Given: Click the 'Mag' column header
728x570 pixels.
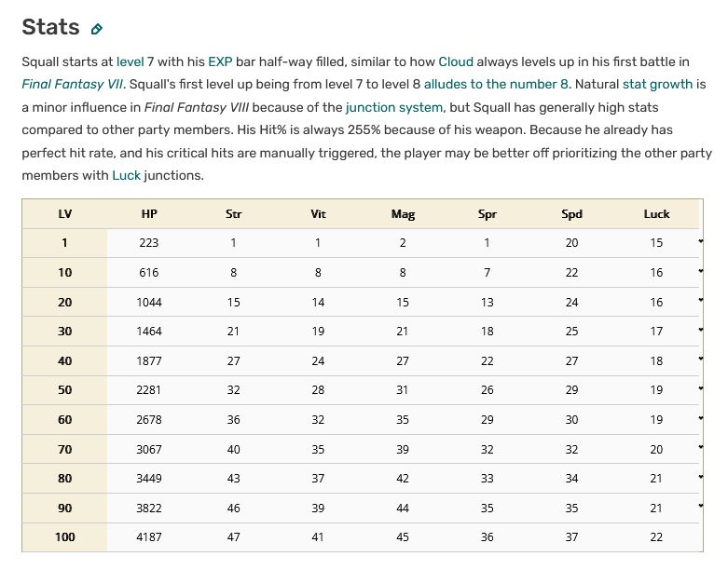Looking at the screenshot, I should pyautogui.click(x=403, y=214).
